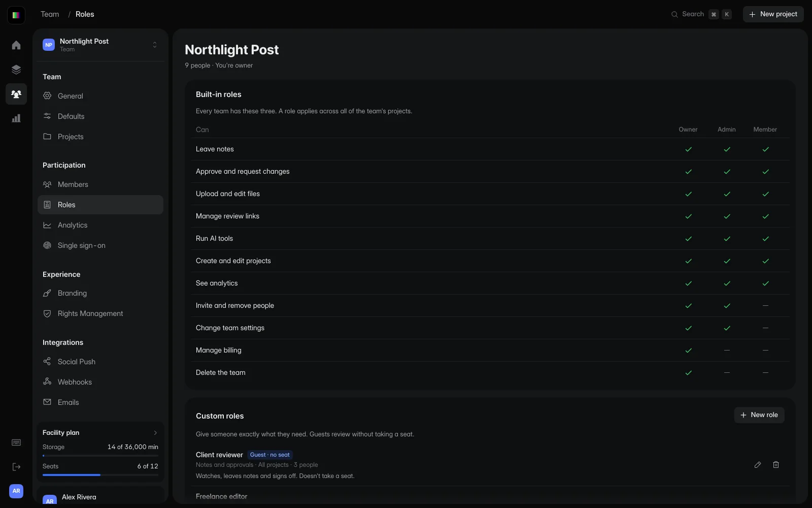Edit the Client reviewer role with pencil
This screenshot has height=508, width=812.
[x=758, y=465]
